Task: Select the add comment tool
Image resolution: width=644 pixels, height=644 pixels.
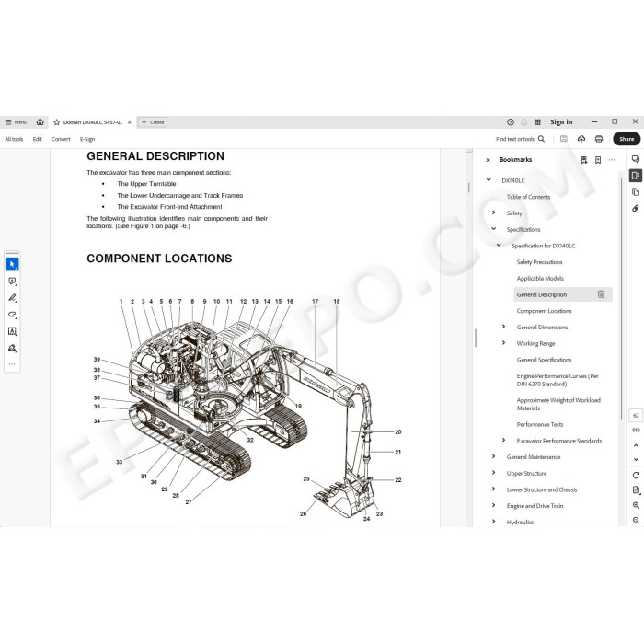Action: (12, 282)
